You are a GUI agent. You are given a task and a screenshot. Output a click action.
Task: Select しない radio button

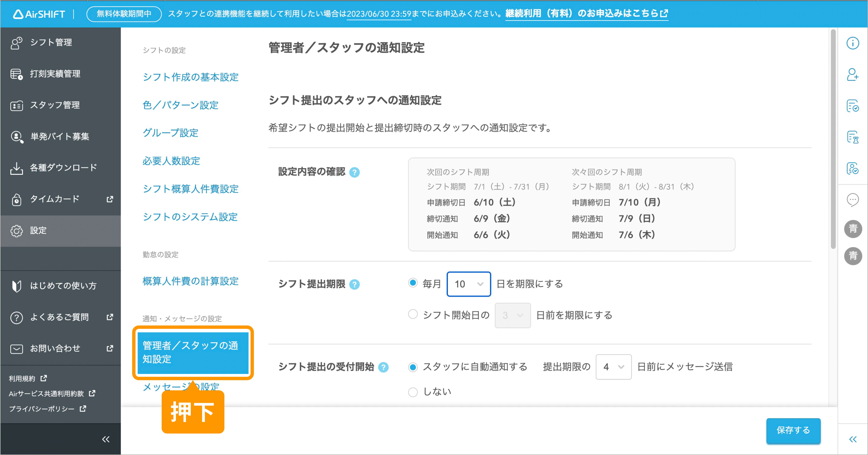[x=413, y=392]
